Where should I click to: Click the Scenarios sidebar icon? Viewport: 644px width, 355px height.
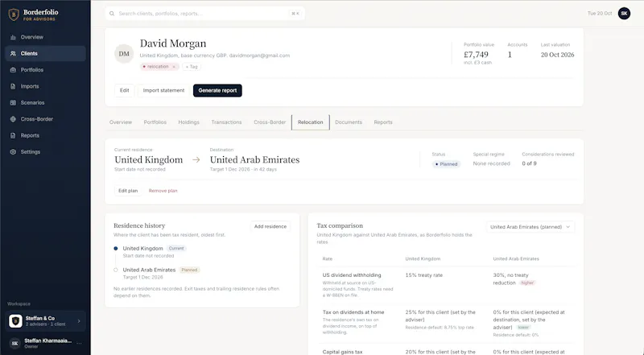pyautogui.click(x=13, y=103)
